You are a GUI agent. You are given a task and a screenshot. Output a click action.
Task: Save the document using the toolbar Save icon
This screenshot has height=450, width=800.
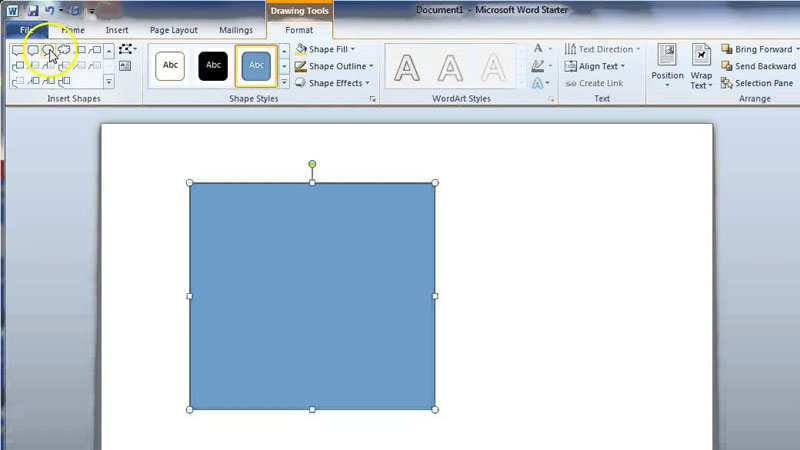(x=33, y=11)
